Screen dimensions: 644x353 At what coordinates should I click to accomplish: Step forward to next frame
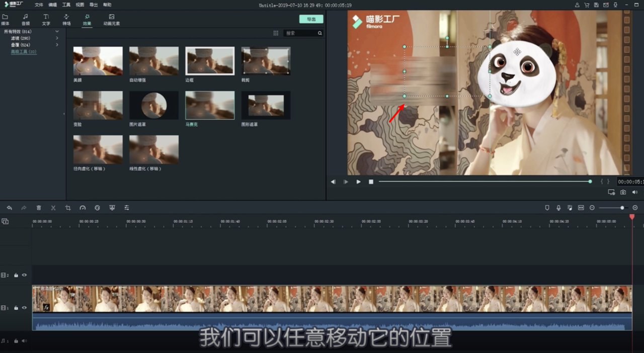pos(346,182)
